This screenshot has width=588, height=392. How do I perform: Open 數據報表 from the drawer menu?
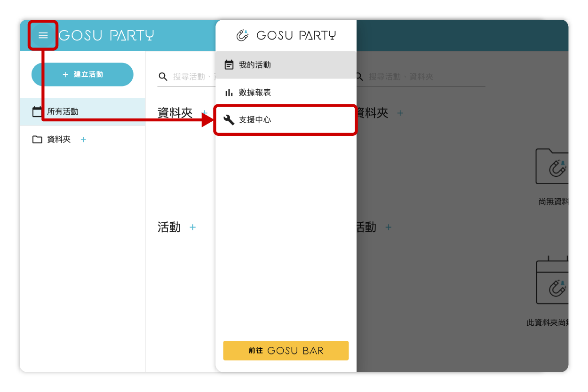(x=254, y=93)
